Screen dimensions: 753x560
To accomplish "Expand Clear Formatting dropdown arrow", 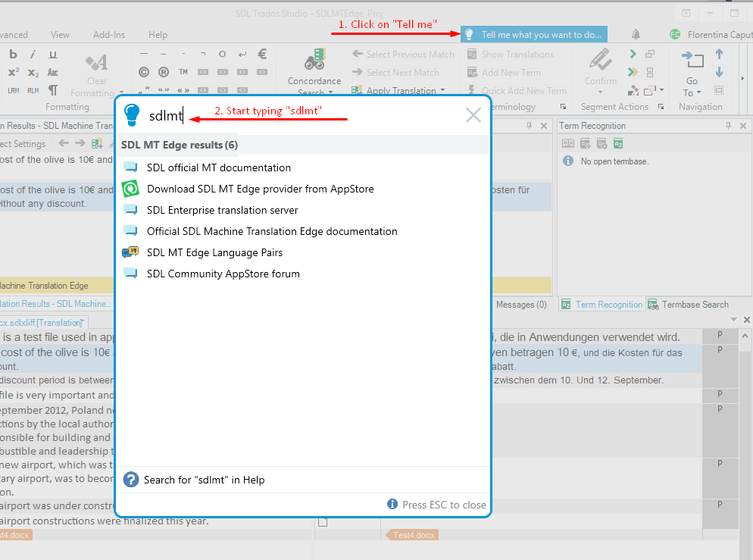I will point(121,92).
